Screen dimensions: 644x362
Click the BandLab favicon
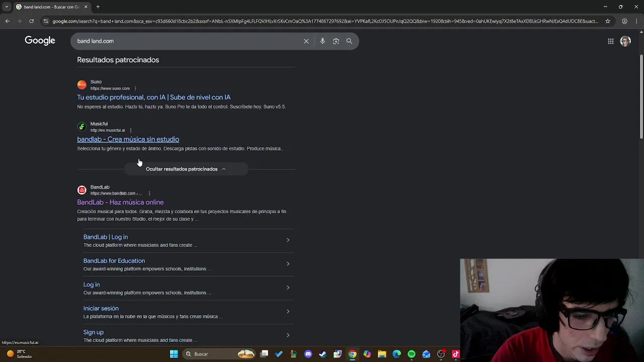pos(82,190)
